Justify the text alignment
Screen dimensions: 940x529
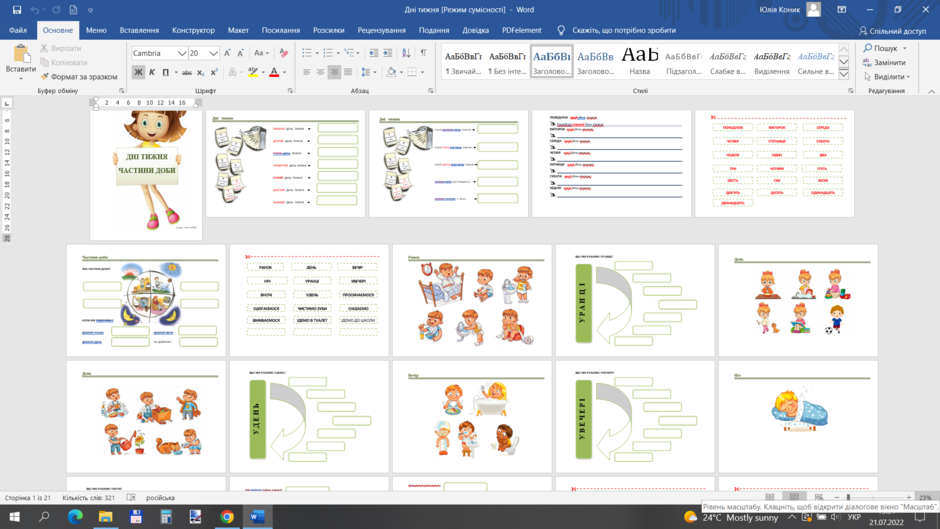348,73
